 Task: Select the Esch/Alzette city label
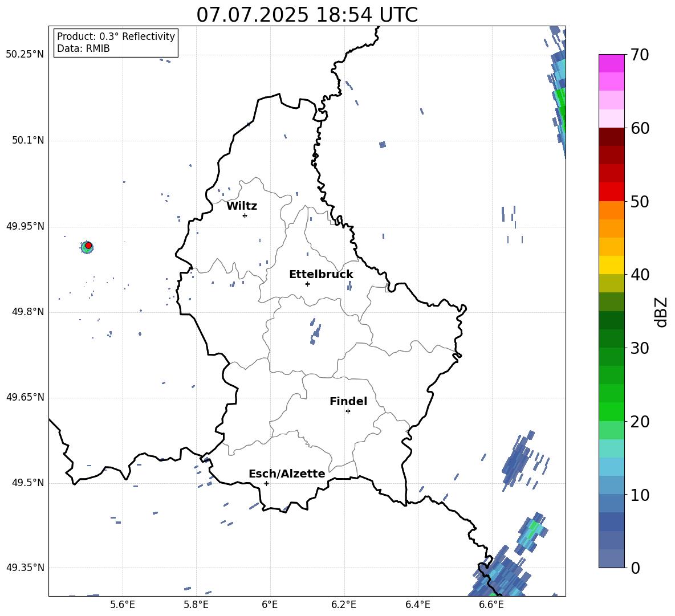(x=287, y=474)
